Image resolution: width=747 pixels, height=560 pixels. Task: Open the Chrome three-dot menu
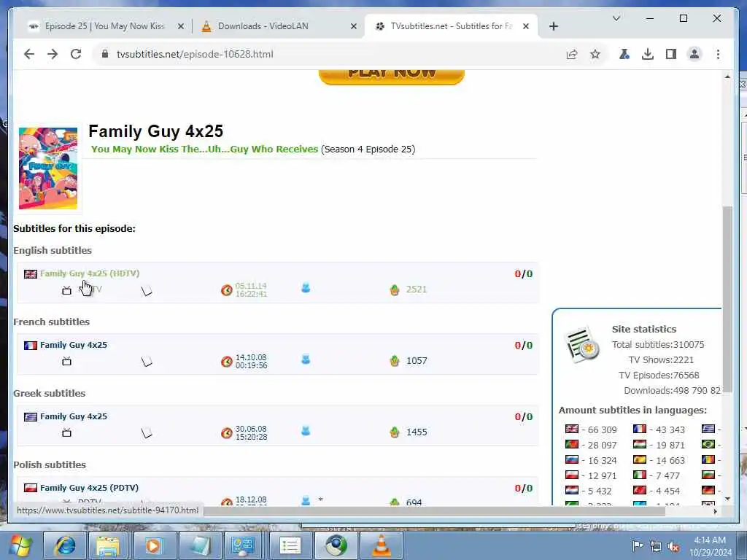(x=718, y=54)
